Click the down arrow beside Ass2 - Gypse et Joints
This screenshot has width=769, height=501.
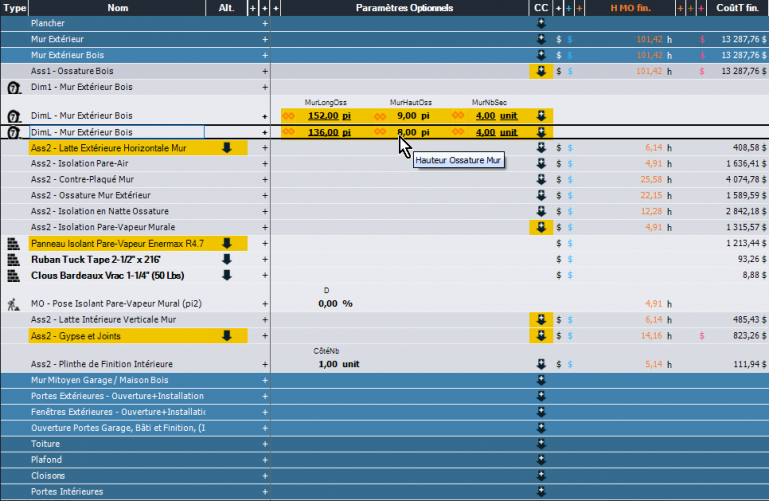point(226,336)
